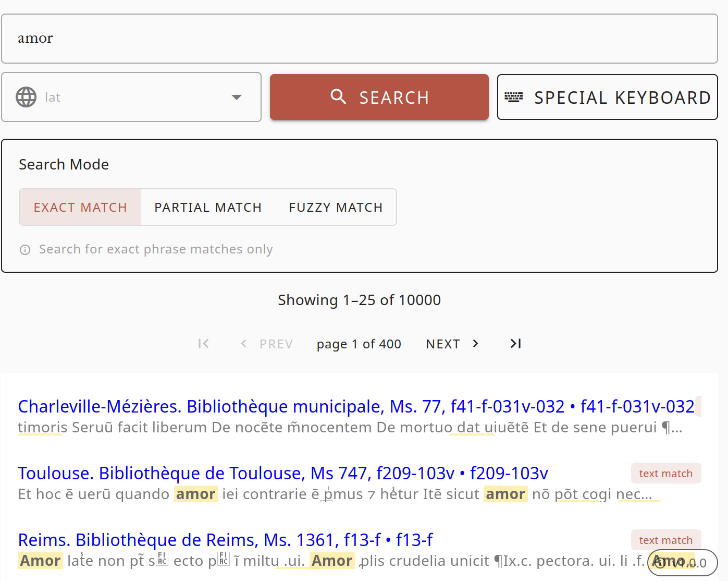The height and width of the screenshot is (581, 728).
Task: Open the lat language selector
Action: pos(130,97)
